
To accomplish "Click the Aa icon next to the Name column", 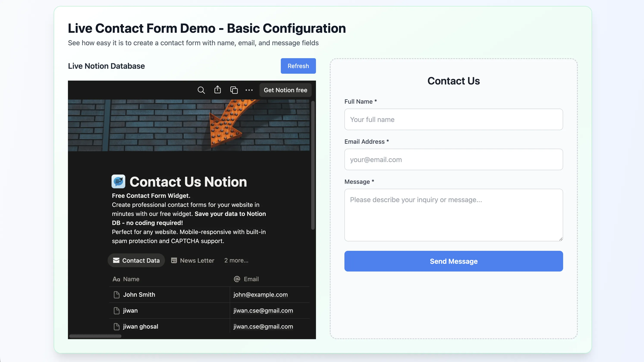I will [x=116, y=279].
